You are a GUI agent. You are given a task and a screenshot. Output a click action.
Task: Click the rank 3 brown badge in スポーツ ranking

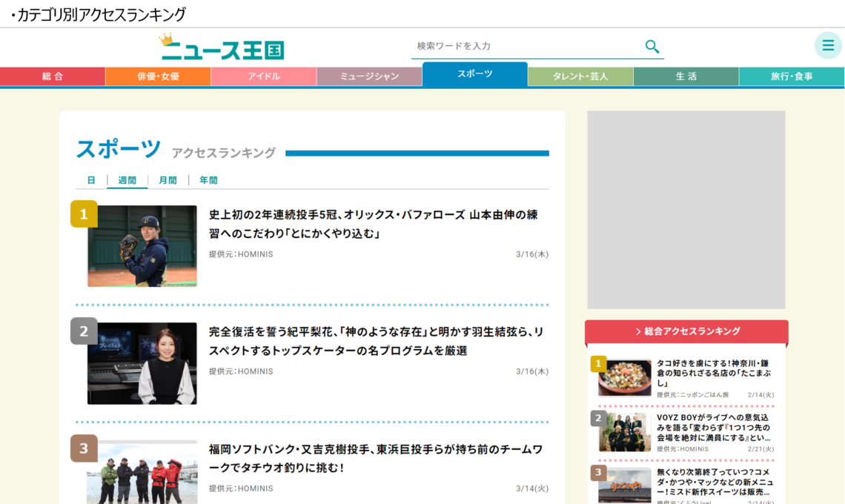pyautogui.click(x=84, y=448)
